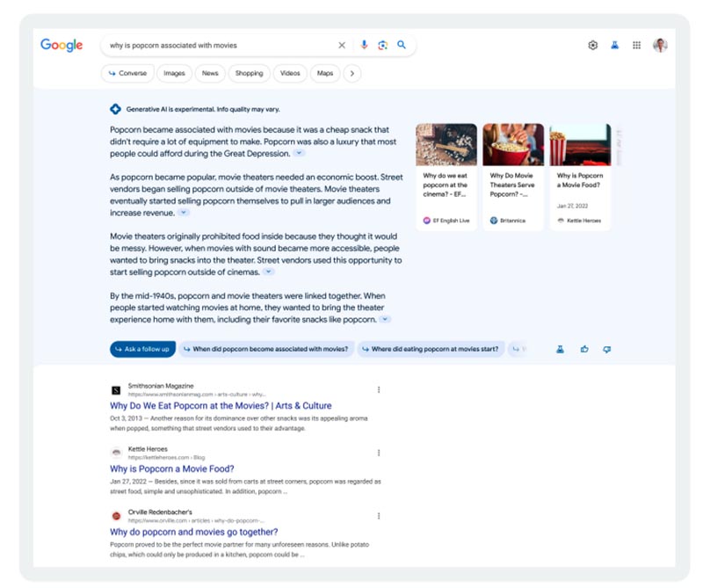Expand sources for Great Depression paragraph
The image size is (703, 588).
(x=301, y=154)
